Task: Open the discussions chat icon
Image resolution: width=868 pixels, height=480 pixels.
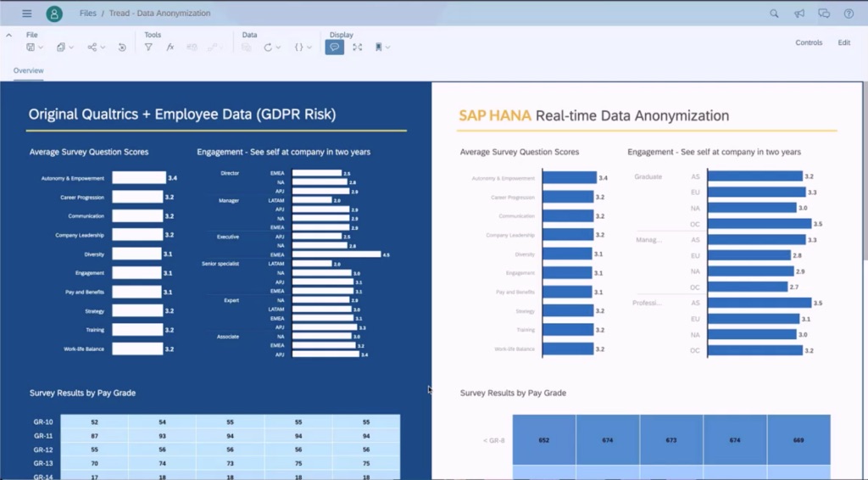Action: coord(823,14)
